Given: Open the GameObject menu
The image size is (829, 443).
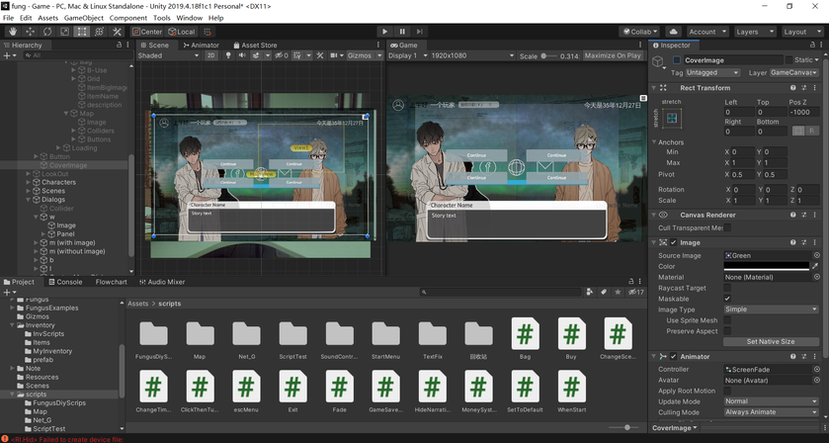Looking at the screenshot, I should tap(84, 17).
